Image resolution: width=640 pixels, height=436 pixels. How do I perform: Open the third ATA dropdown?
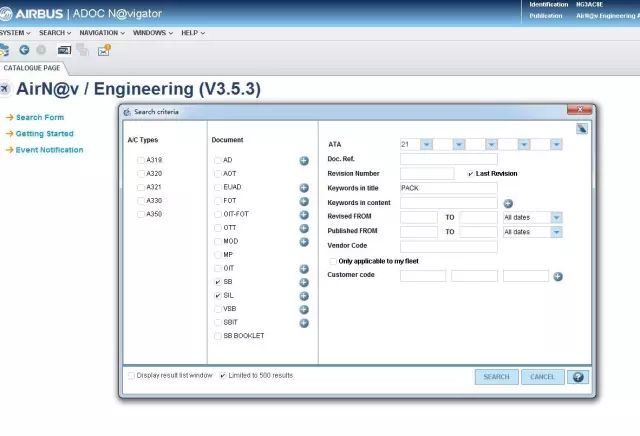tap(491, 144)
